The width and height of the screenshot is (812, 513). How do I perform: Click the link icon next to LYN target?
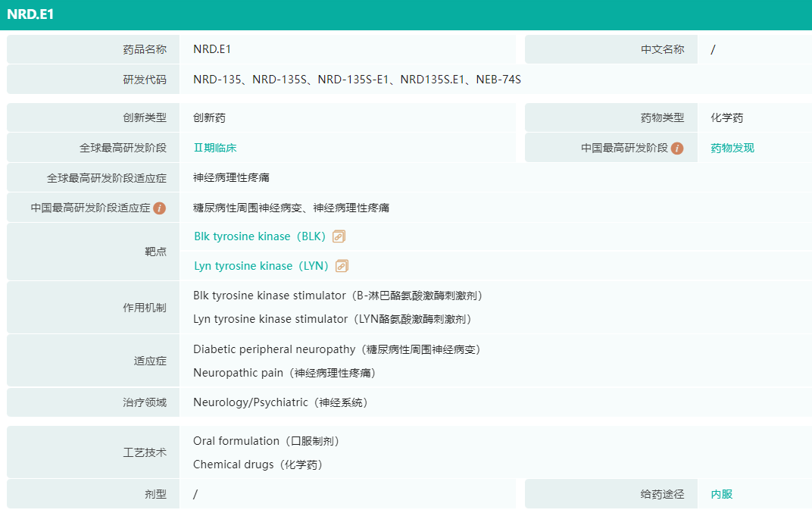point(342,266)
